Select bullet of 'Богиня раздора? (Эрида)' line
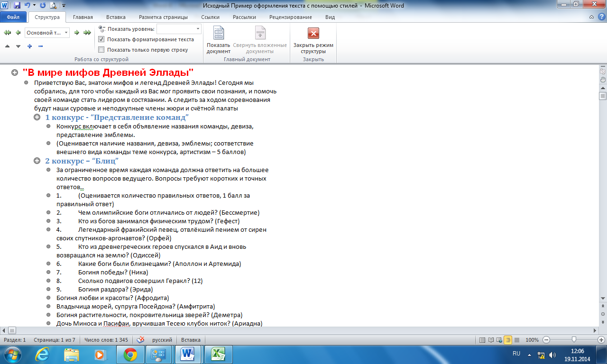 click(x=48, y=289)
